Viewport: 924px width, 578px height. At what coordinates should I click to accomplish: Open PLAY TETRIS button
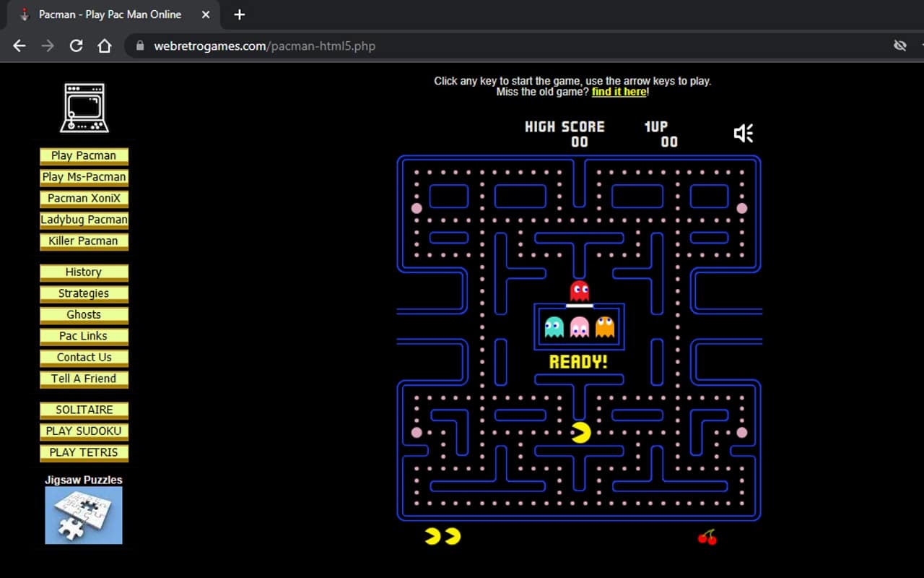[84, 453]
